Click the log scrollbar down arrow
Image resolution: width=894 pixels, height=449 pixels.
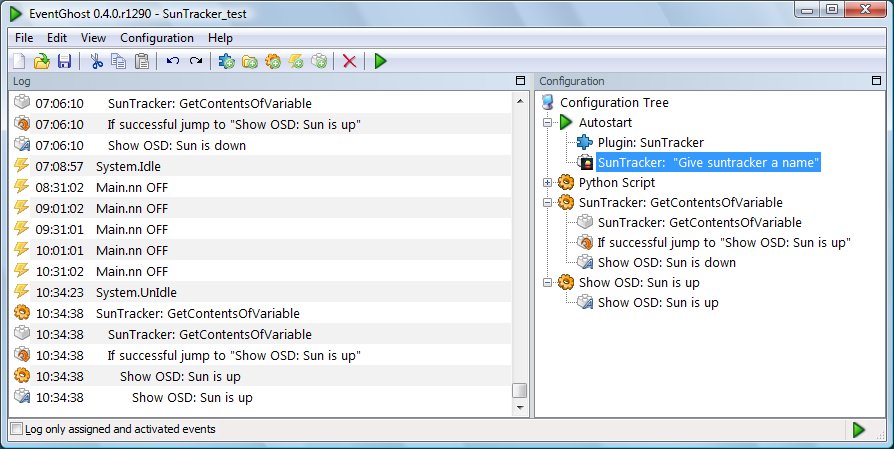pyautogui.click(x=519, y=407)
